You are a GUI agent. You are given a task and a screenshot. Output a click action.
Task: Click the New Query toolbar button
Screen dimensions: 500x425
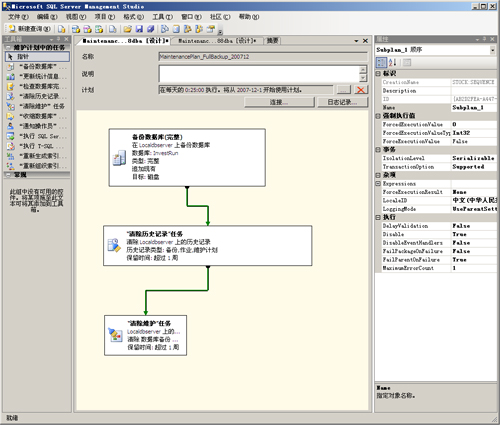coord(29,29)
